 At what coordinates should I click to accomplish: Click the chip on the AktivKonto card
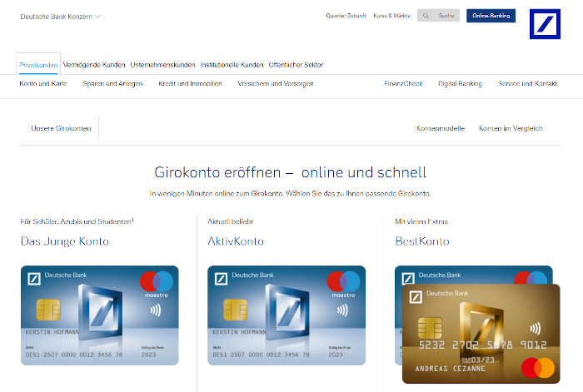point(236,310)
